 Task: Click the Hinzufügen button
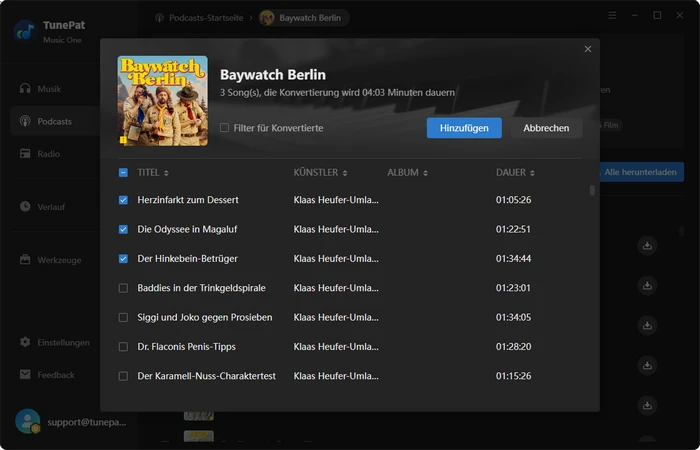tap(464, 128)
